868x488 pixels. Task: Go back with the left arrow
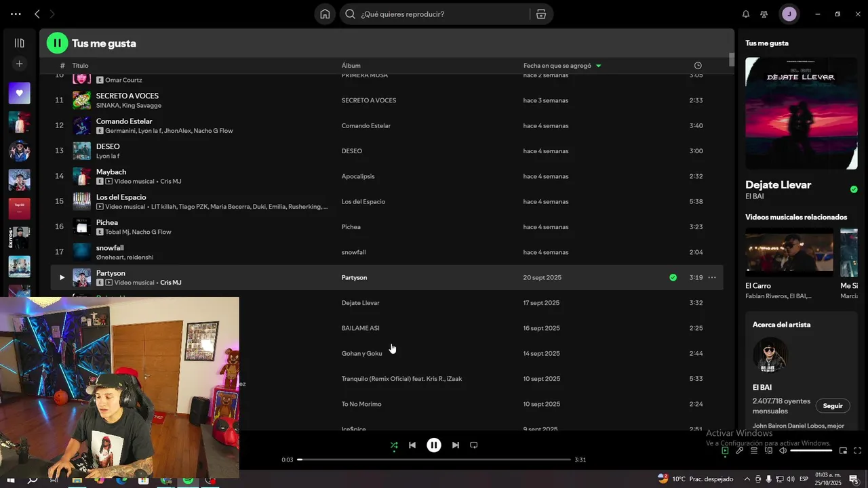[x=37, y=14]
